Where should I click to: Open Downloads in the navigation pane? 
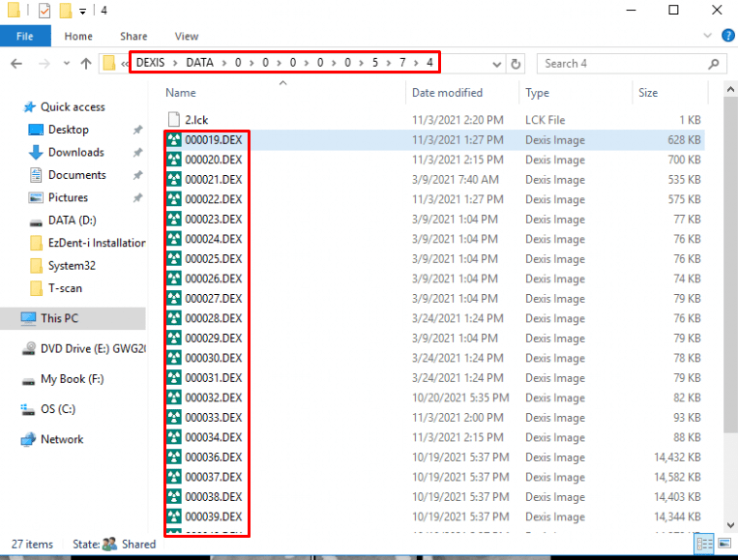tap(76, 152)
